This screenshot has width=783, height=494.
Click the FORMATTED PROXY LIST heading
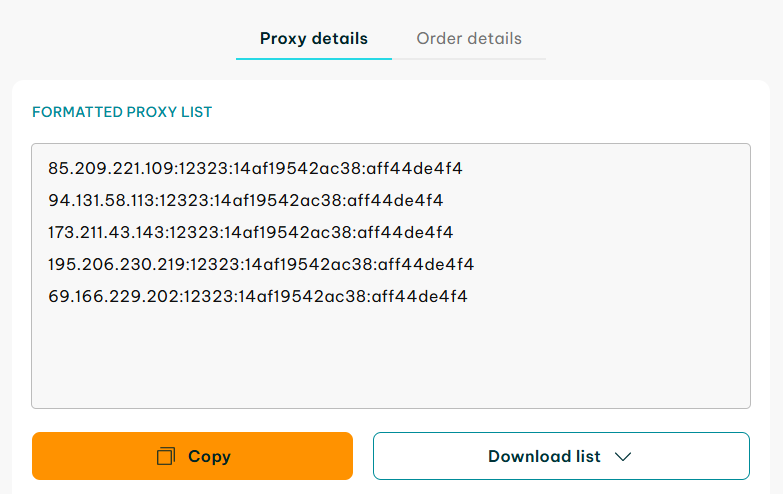[122, 112]
